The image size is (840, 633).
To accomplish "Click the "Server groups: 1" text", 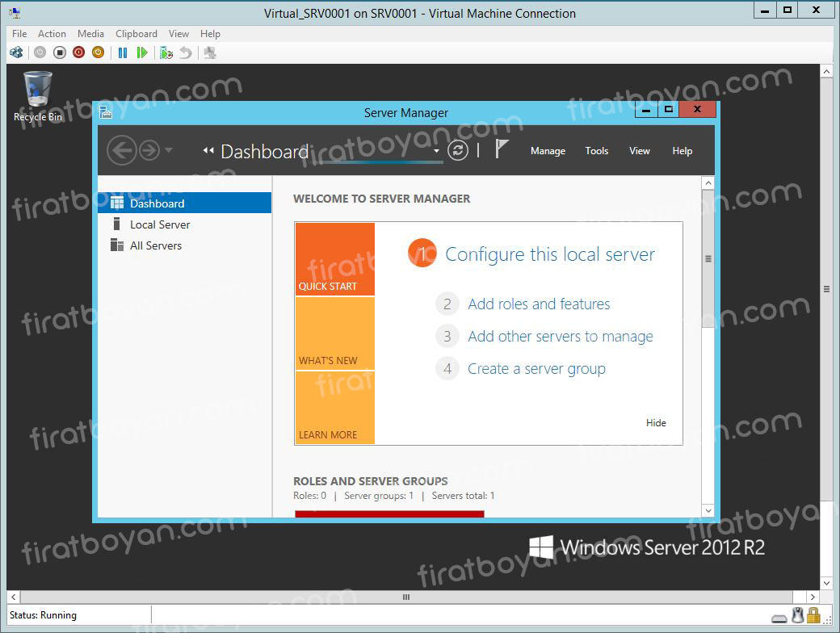I will 379,496.
